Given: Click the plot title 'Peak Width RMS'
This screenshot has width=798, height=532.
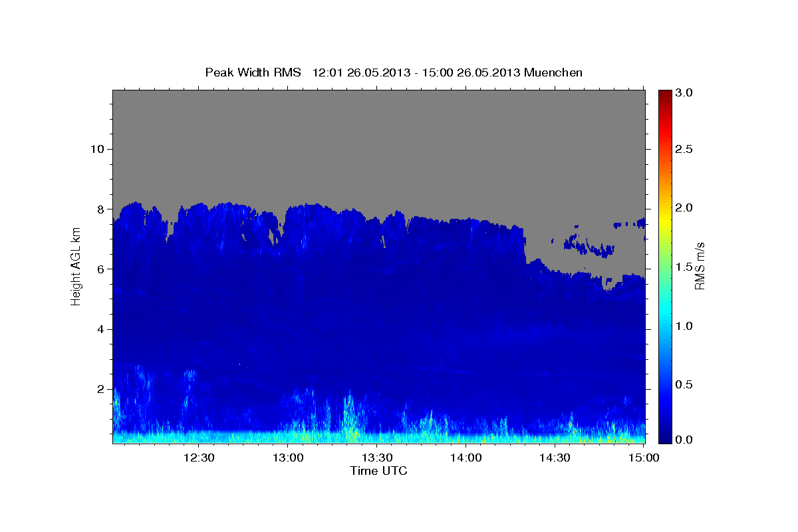Looking at the screenshot, I should click(253, 72).
